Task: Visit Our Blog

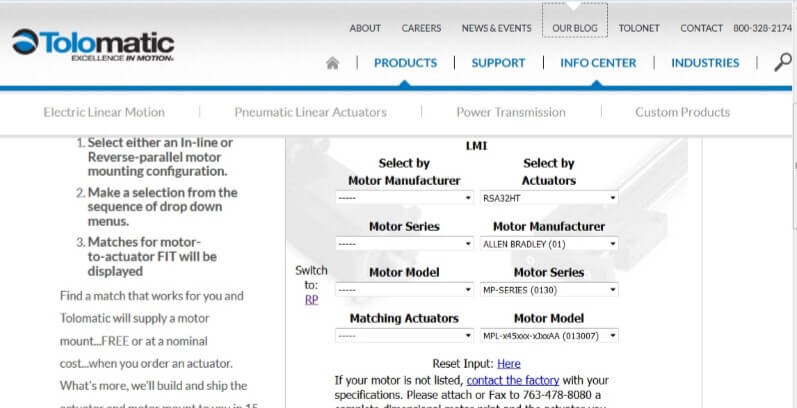Action: point(575,28)
